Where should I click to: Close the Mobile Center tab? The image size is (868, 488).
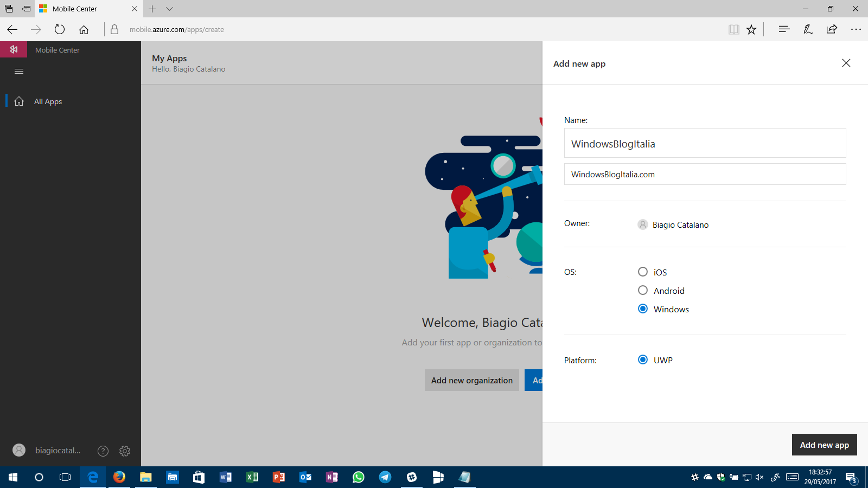(135, 9)
